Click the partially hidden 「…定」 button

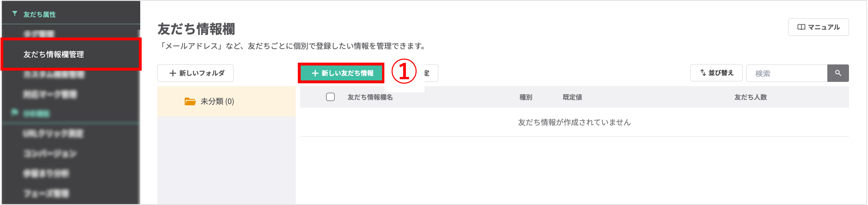(428, 73)
